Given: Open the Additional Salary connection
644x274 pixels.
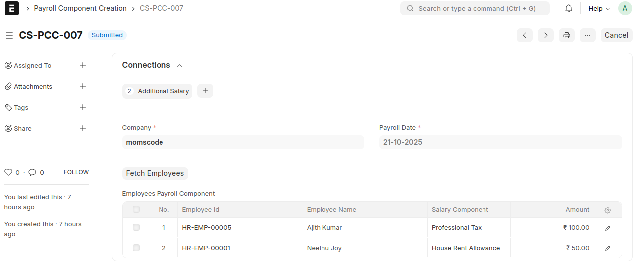Looking at the screenshot, I should 163,91.
